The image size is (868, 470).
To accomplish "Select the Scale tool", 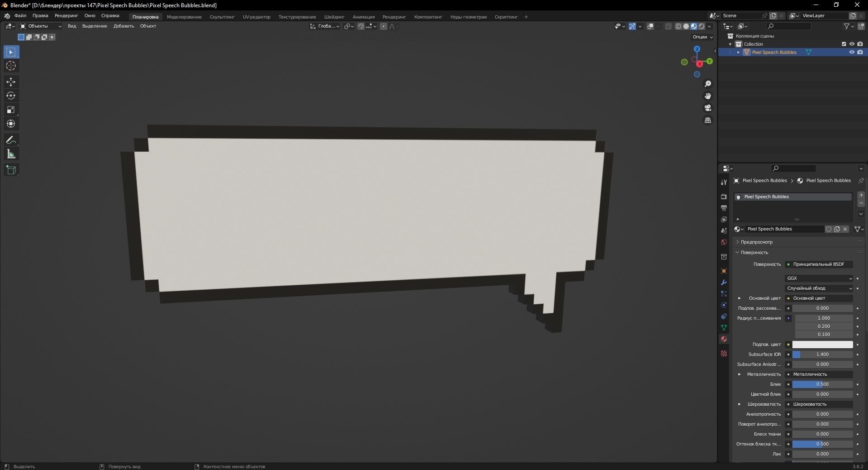I will pos(11,110).
